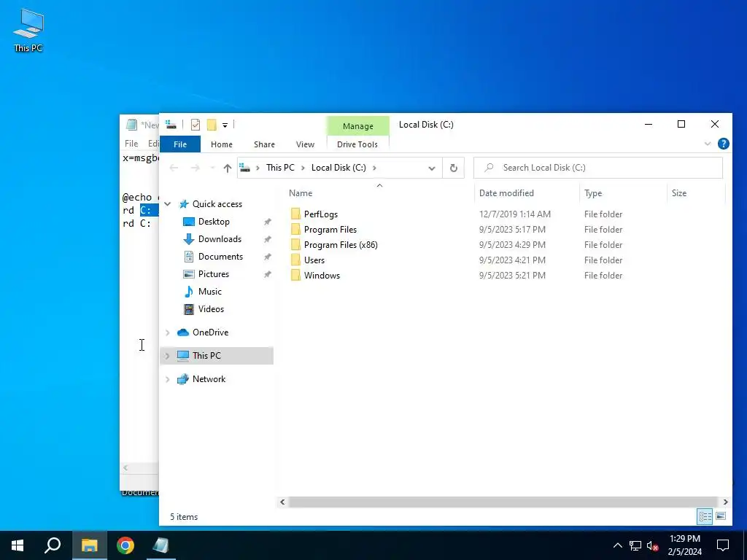Click This PC in the address bar

click(x=280, y=168)
